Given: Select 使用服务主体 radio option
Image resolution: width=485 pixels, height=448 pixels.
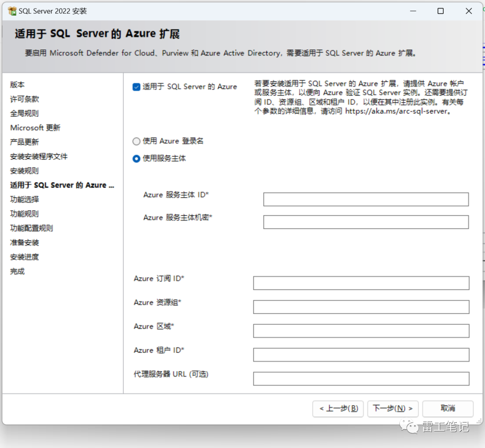Looking at the screenshot, I should tap(137, 159).
